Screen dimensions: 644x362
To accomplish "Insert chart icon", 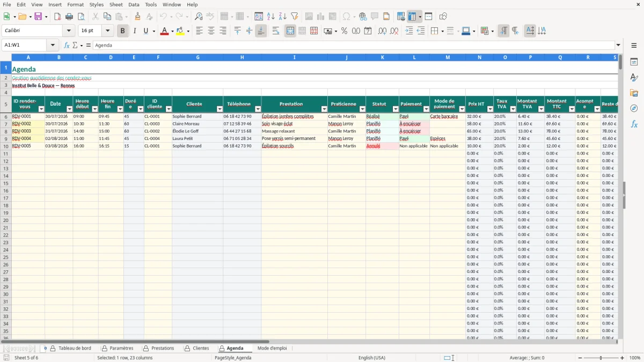I will pos(321,17).
